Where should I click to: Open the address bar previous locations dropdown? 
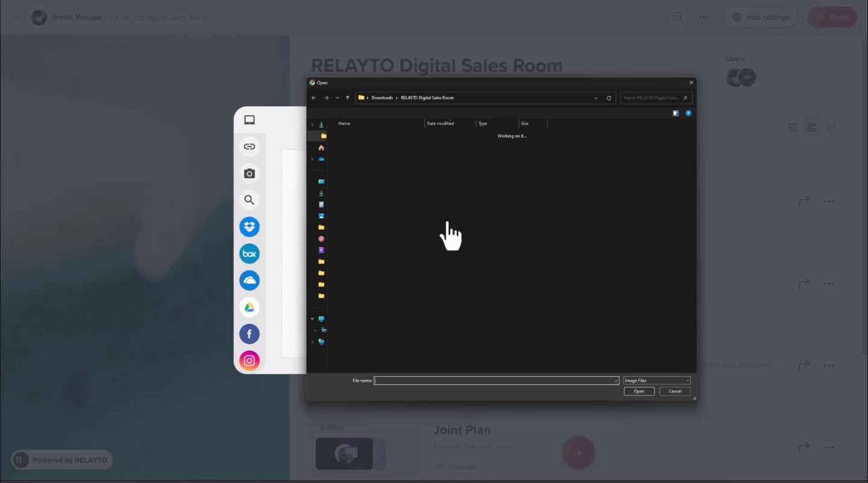(596, 98)
